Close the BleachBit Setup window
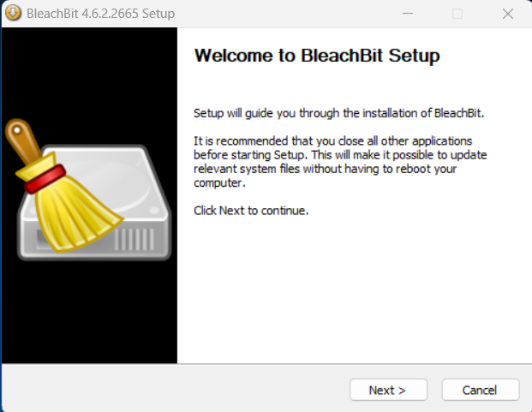 tap(507, 14)
